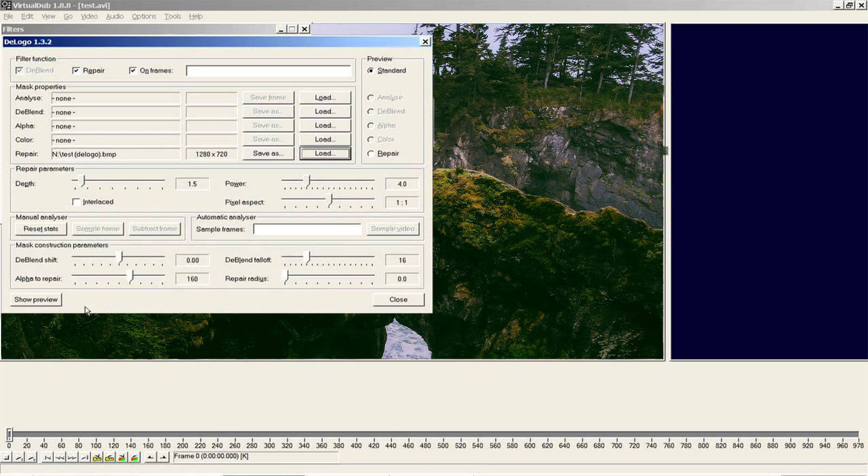Open the Video menu
The height and width of the screenshot is (476, 868).
[x=89, y=16]
